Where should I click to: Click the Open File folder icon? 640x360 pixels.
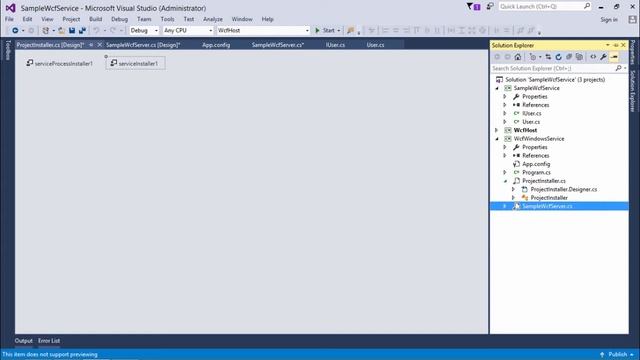pyautogui.click(x=62, y=31)
